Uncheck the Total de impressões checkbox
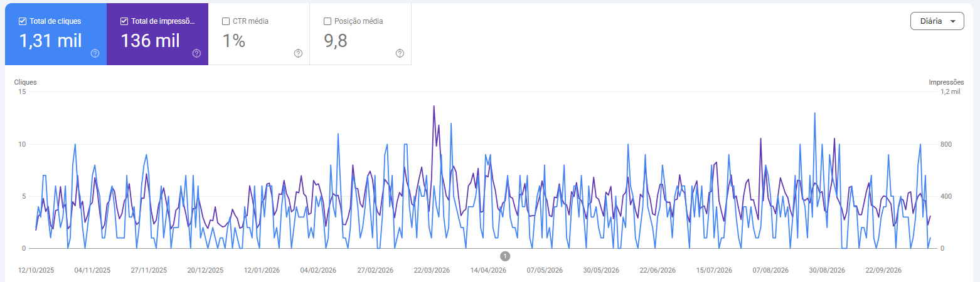980x282 pixels. click(124, 21)
